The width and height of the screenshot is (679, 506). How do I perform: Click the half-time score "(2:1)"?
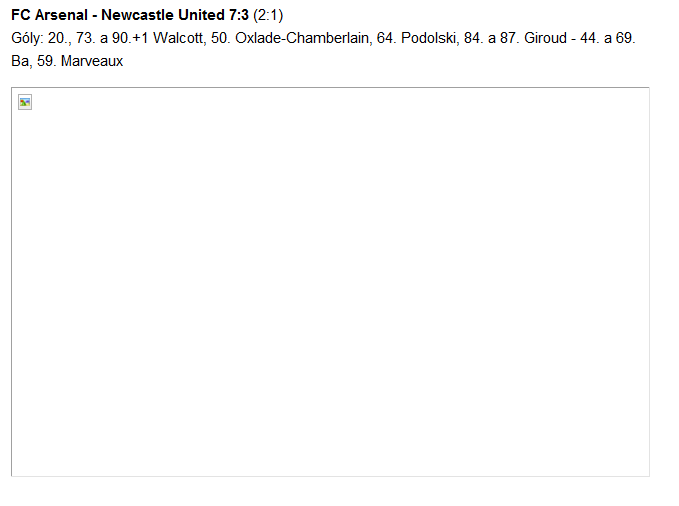click(x=269, y=15)
